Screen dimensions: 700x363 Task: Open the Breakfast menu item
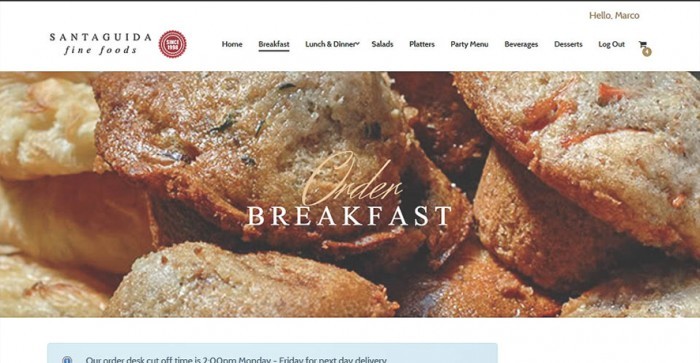pyautogui.click(x=274, y=44)
